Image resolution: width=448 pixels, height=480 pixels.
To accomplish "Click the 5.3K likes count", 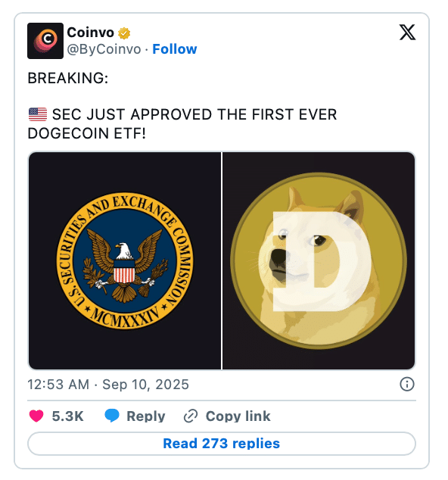I will pyautogui.click(x=67, y=416).
